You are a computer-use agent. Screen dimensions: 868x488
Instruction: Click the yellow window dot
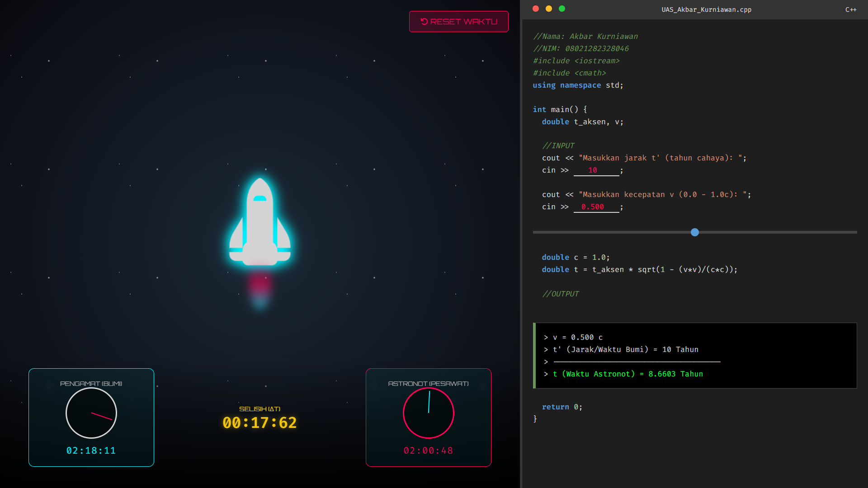click(549, 9)
